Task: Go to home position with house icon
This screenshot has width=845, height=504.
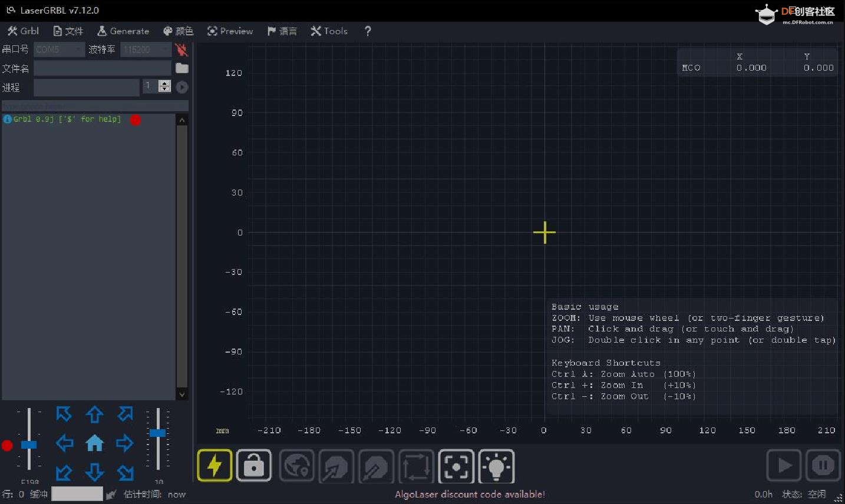Action: [x=94, y=442]
